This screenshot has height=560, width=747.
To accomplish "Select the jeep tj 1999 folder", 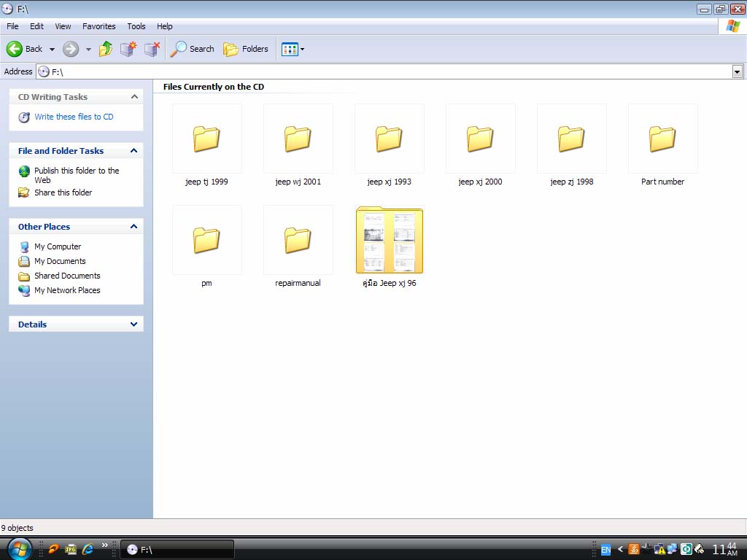I will click(206, 139).
